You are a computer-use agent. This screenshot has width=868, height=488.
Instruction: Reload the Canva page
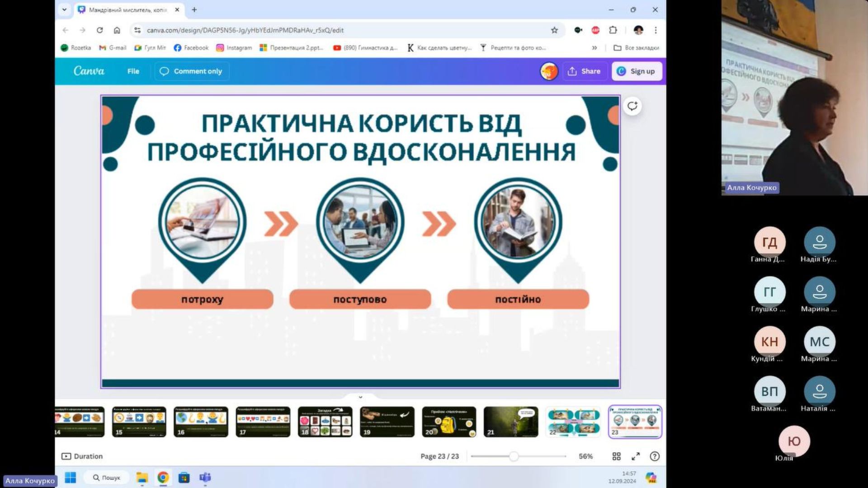click(99, 30)
